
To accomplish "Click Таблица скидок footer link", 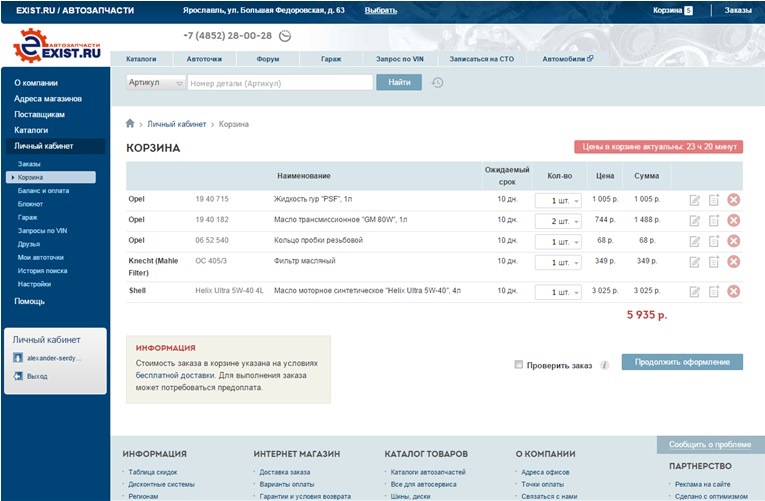I will click(153, 472).
